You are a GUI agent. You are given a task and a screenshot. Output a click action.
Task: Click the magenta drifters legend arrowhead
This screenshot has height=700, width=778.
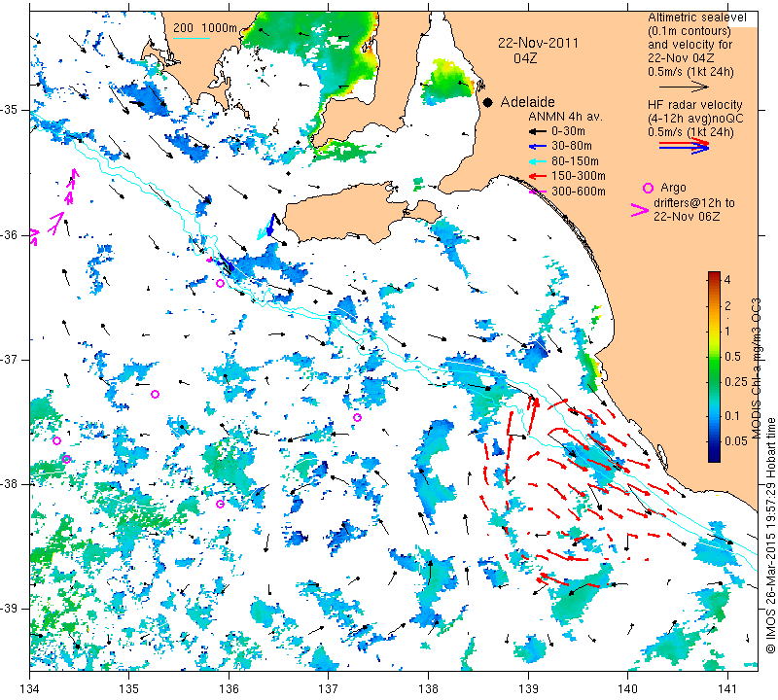pos(640,210)
